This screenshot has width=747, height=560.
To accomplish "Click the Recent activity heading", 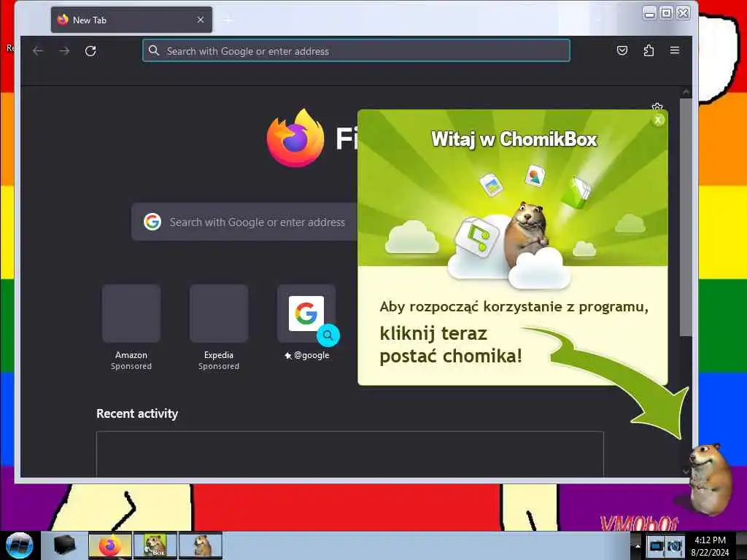I will coord(137,413).
